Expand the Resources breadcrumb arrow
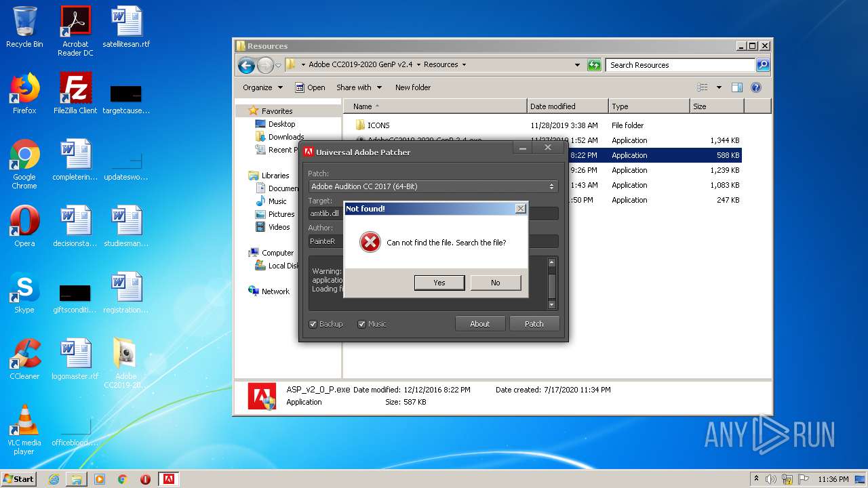This screenshot has width=868, height=488. pyautogui.click(x=464, y=65)
